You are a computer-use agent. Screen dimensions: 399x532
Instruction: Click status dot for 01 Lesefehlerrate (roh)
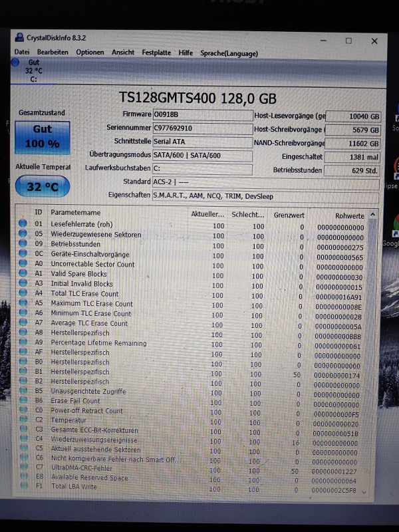pyautogui.click(x=23, y=223)
